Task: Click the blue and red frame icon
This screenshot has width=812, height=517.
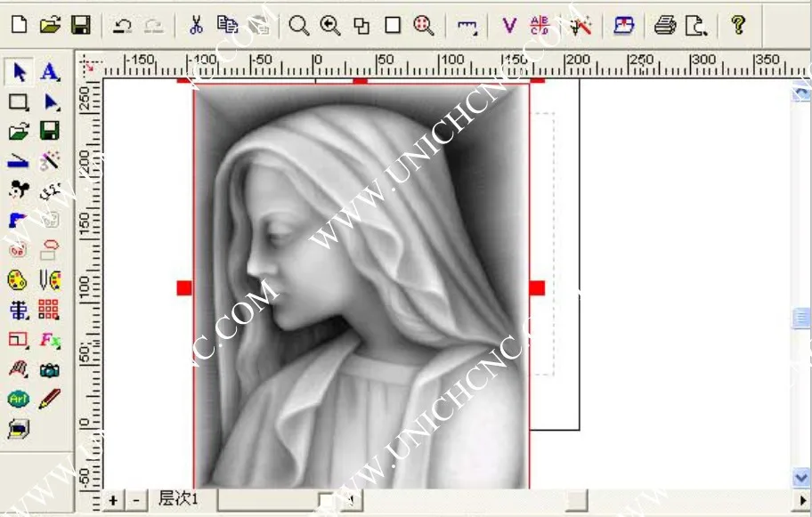Action: pos(624,24)
